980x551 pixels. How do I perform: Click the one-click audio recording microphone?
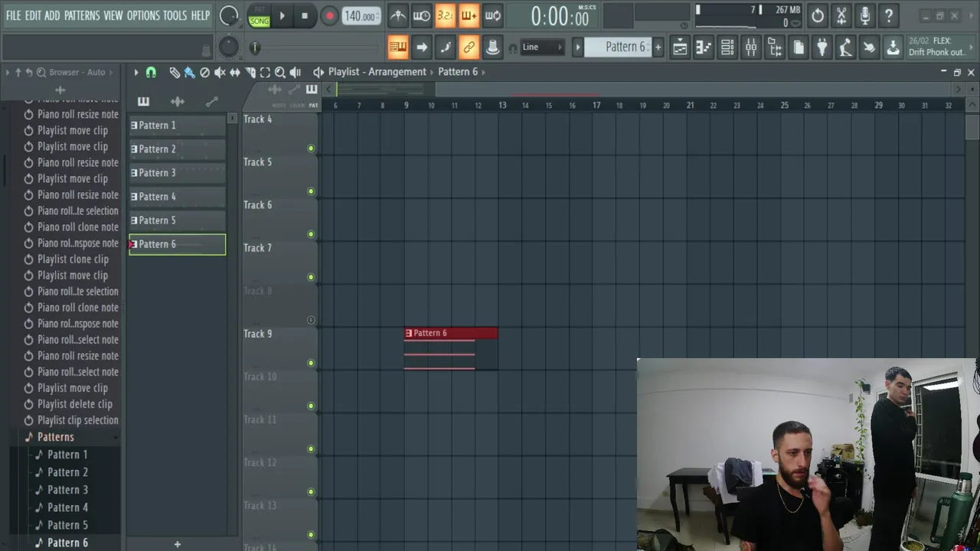(x=865, y=15)
